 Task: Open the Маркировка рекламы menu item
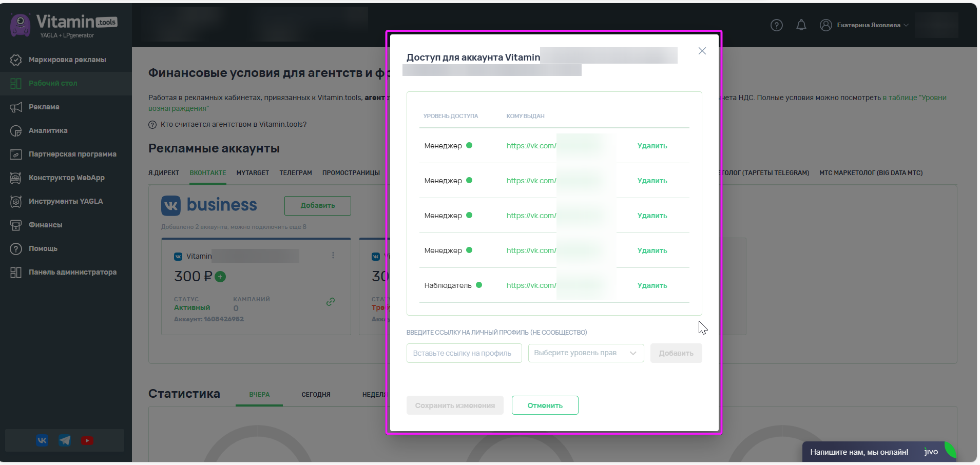[x=67, y=60]
